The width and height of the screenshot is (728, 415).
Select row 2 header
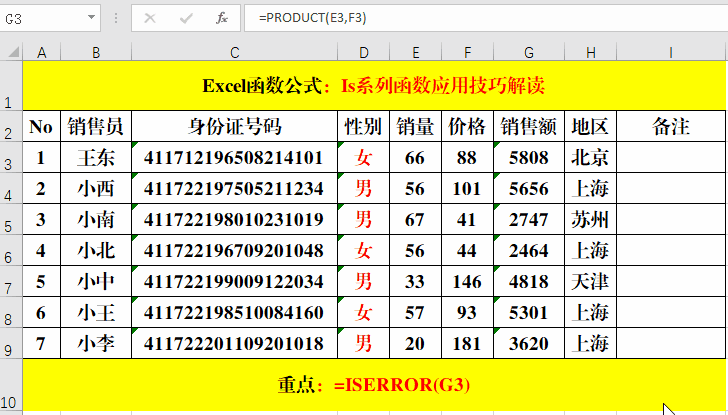pyautogui.click(x=11, y=126)
